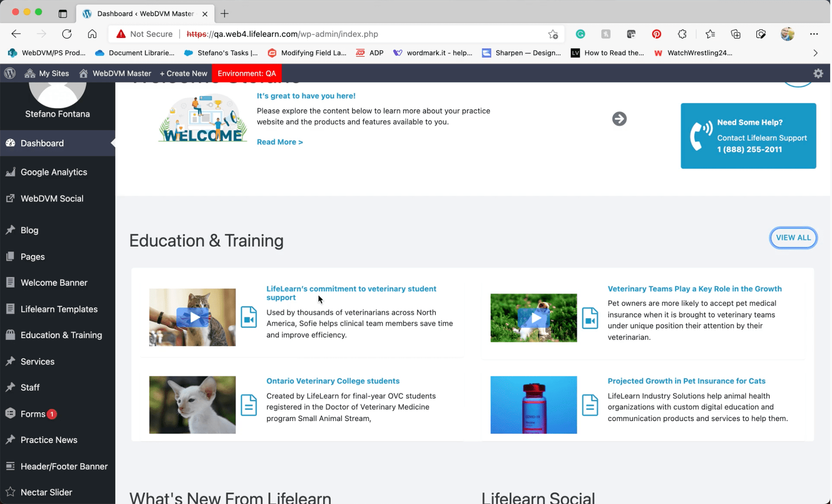Click the Header/Footer Banner icon
The image size is (832, 504).
(x=10, y=466)
